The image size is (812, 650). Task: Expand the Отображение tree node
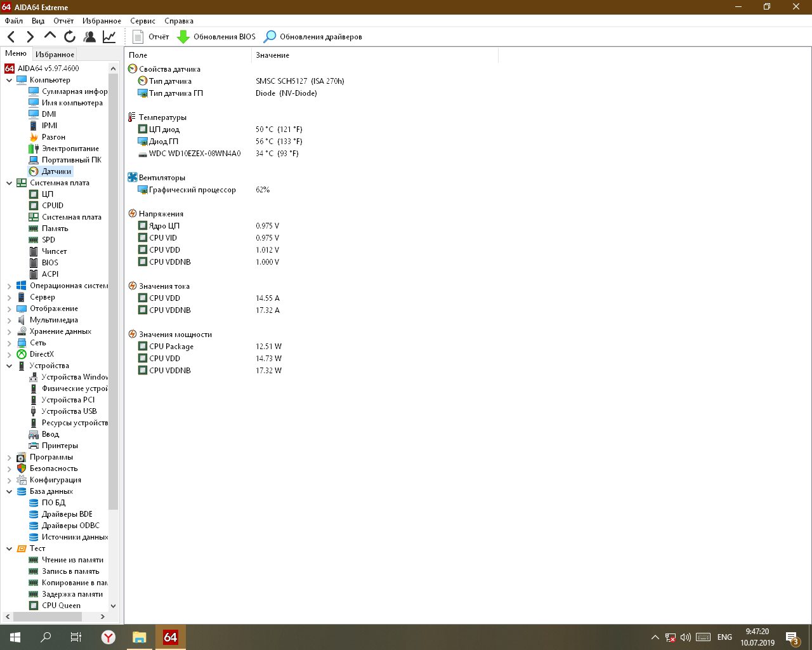9,308
